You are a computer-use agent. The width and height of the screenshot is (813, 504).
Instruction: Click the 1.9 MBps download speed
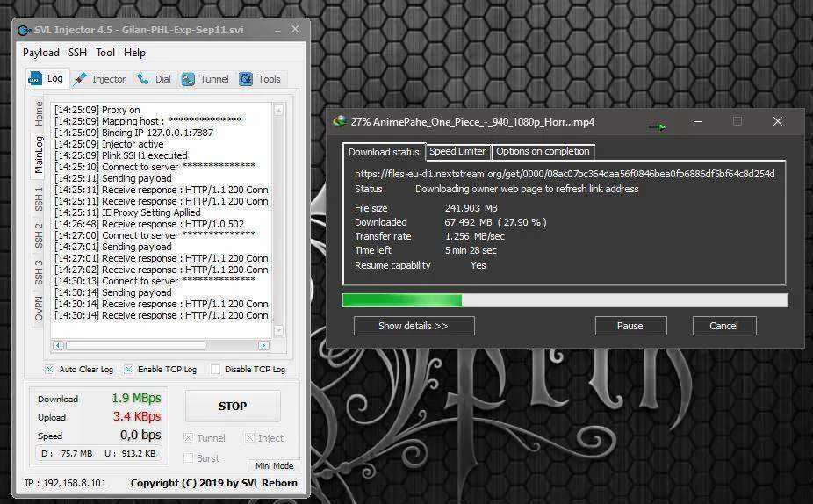point(136,399)
